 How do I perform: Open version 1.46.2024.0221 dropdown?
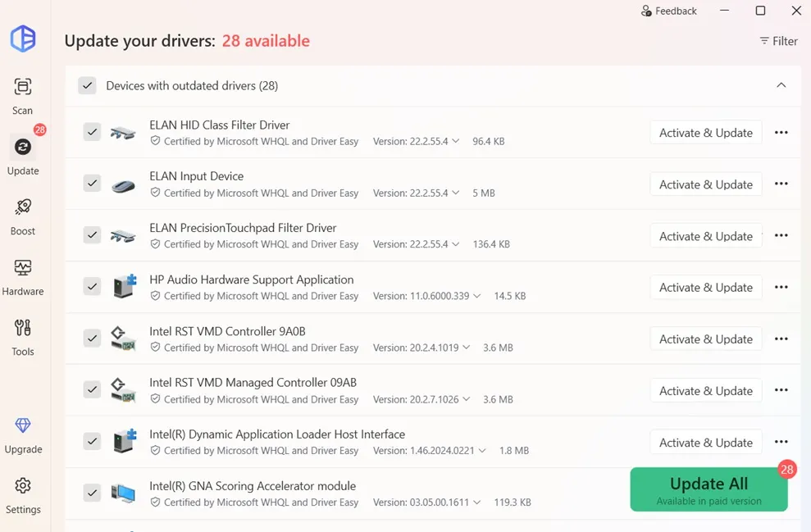tap(482, 450)
